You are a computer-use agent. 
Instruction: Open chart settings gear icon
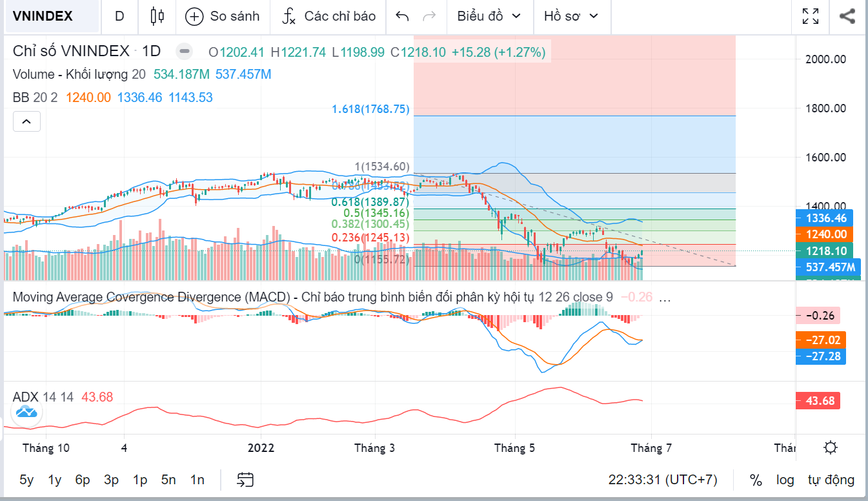pyautogui.click(x=831, y=448)
